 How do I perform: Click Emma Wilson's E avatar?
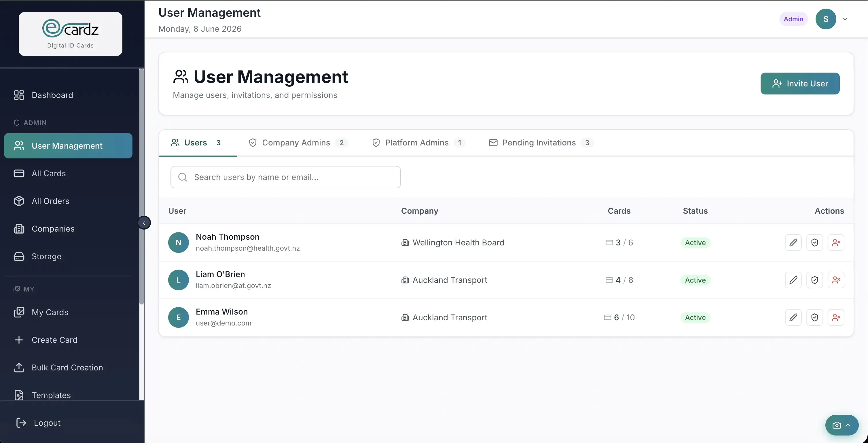pyautogui.click(x=178, y=317)
